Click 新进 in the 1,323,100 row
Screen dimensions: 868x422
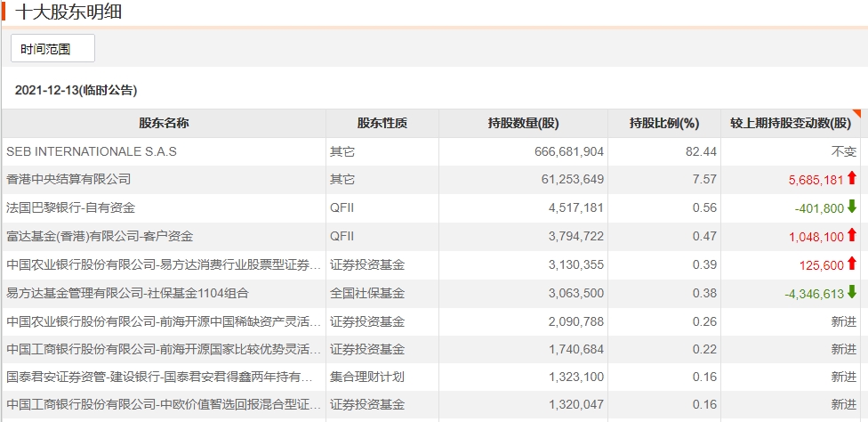click(x=844, y=377)
